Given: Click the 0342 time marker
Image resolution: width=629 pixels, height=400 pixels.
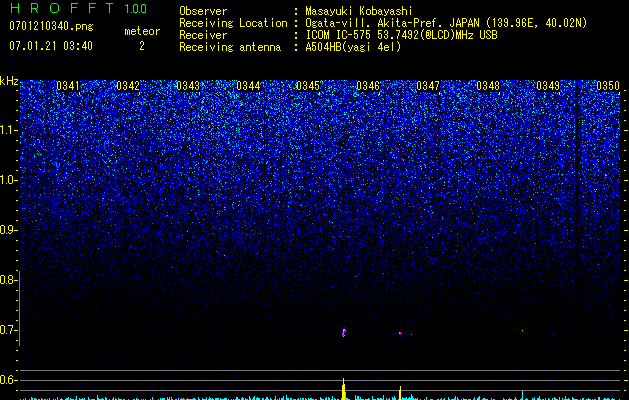Looking at the screenshot, I should pyautogui.click(x=128, y=86).
